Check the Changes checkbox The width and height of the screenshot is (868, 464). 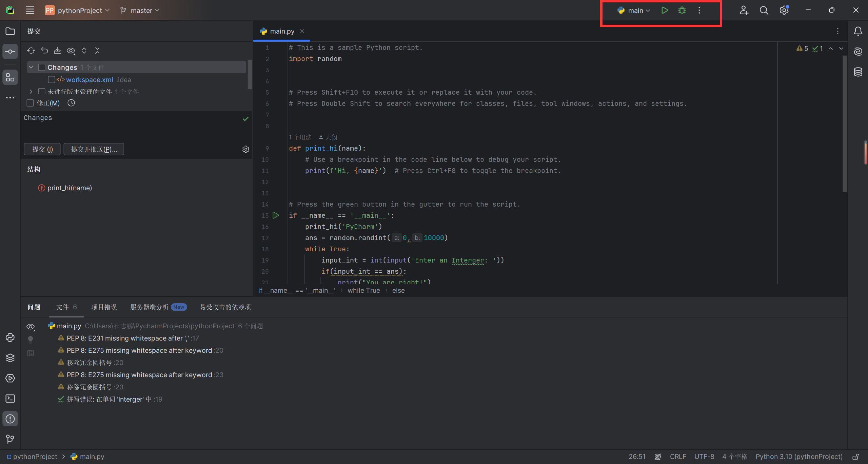coord(42,67)
